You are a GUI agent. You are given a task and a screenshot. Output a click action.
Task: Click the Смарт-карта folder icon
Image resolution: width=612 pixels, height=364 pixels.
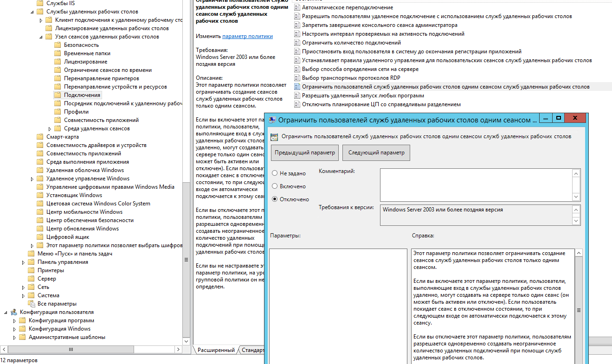pyautogui.click(x=40, y=137)
